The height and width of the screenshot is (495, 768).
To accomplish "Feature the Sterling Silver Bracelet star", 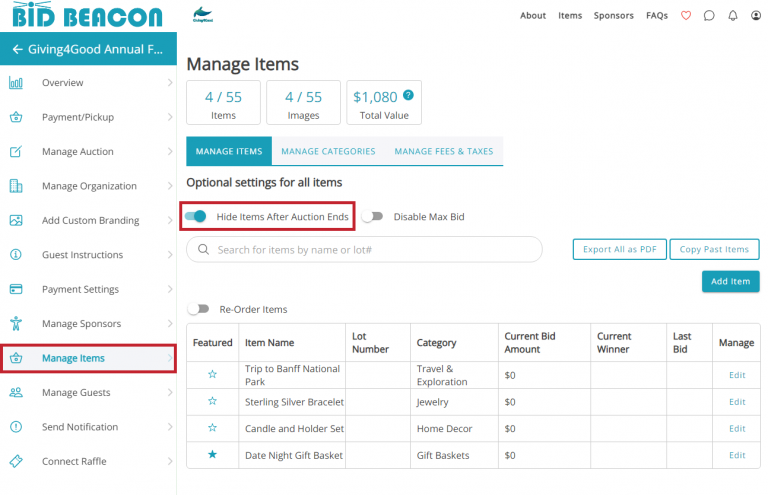I will (x=212, y=401).
